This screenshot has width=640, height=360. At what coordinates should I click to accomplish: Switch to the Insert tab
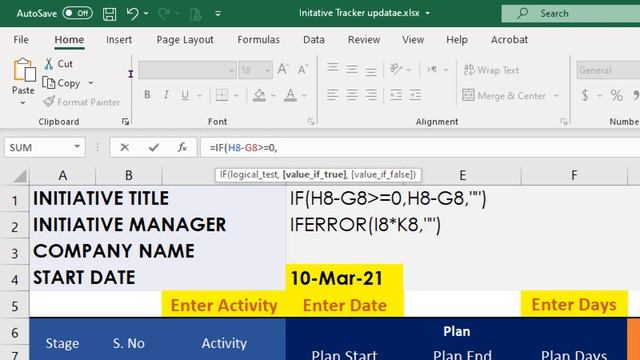(119, 40)
